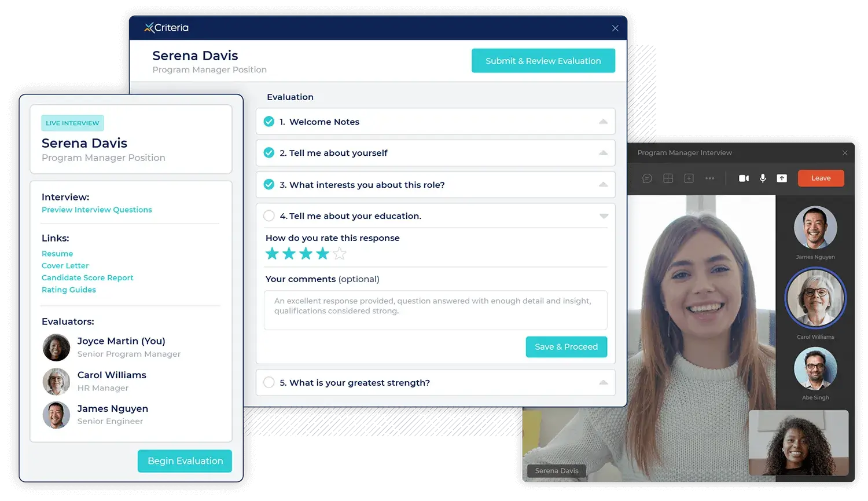Click the Criteria logo
Viewport: 868px width, 501px height.
click(167, 27)
